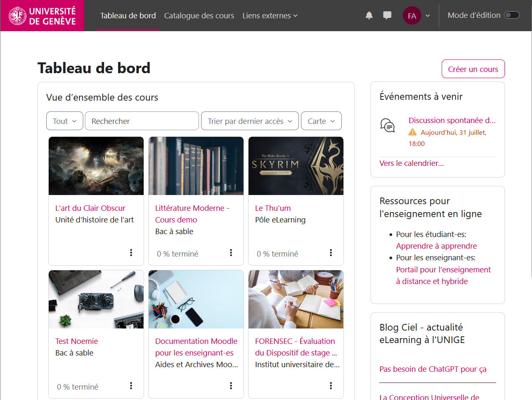Click the bookshelf image for Littérature Moderne
532x400 pixels.
196,166
